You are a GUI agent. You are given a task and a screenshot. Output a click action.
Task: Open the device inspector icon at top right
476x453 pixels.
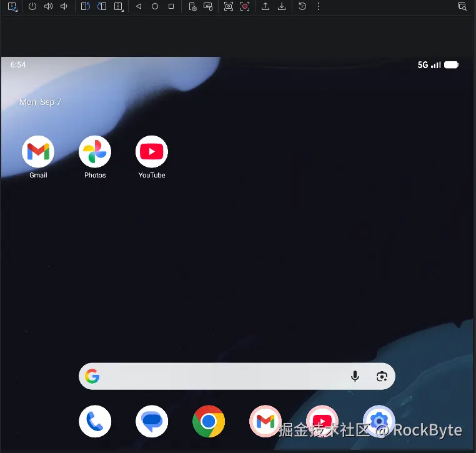click(462, 7)
